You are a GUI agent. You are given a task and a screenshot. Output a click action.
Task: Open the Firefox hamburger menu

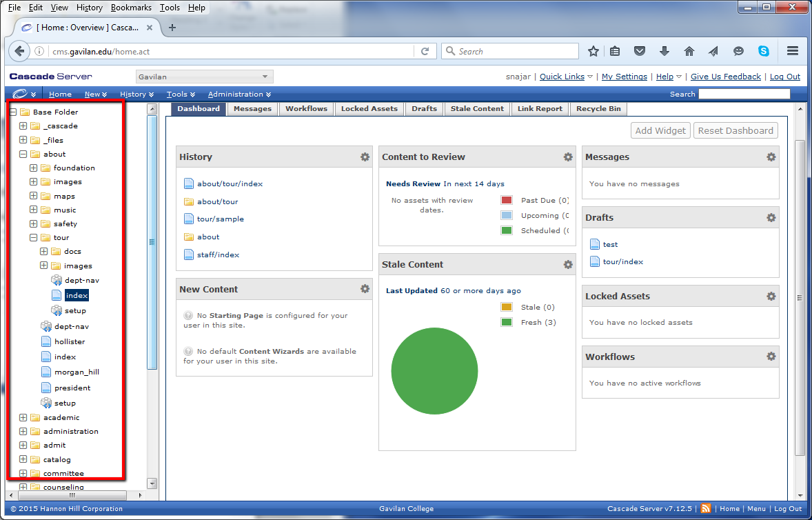(793, 52)
